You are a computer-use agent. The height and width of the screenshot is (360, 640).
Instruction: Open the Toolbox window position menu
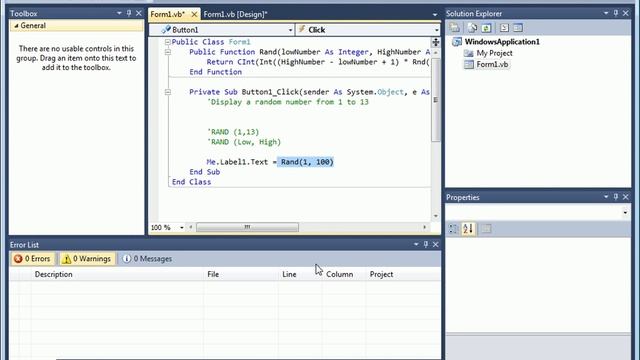click(x=119, y=13)
